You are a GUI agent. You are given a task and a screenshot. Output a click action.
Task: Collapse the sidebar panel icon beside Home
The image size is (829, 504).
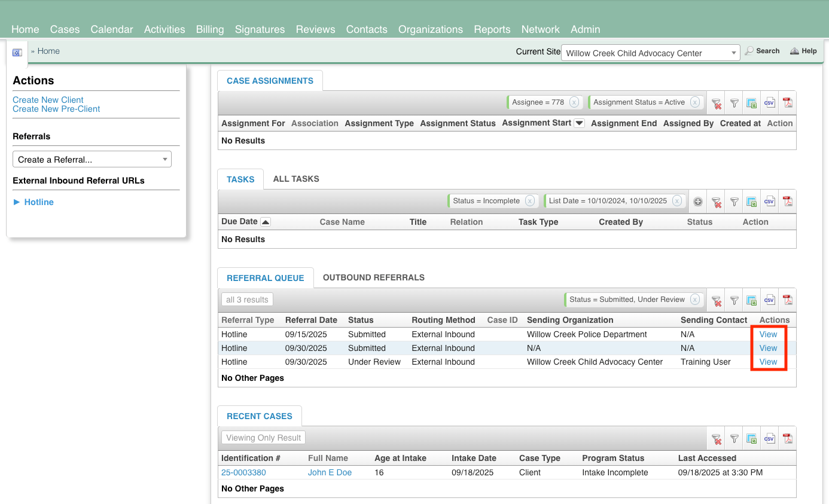tap(17, 53)
